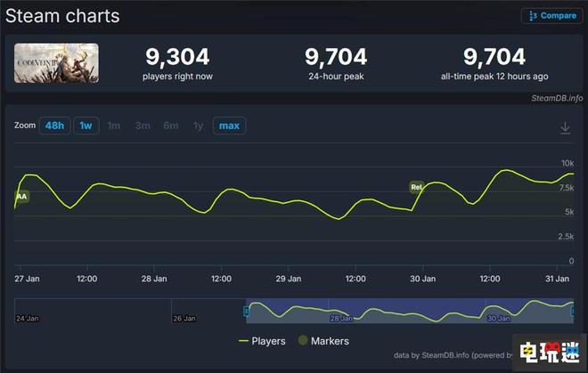
Task: Click the left navigator range handle
Action: pyautogui.click(x=247, y=311)
